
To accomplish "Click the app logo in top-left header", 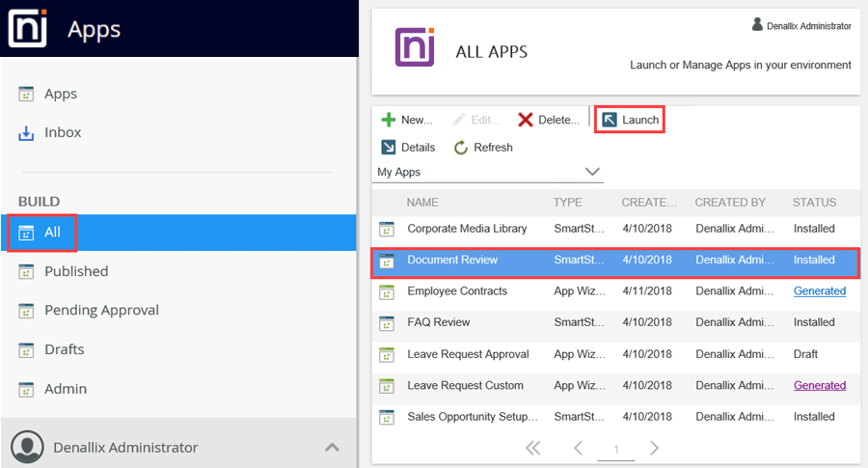I will click(x=27, y=28).
